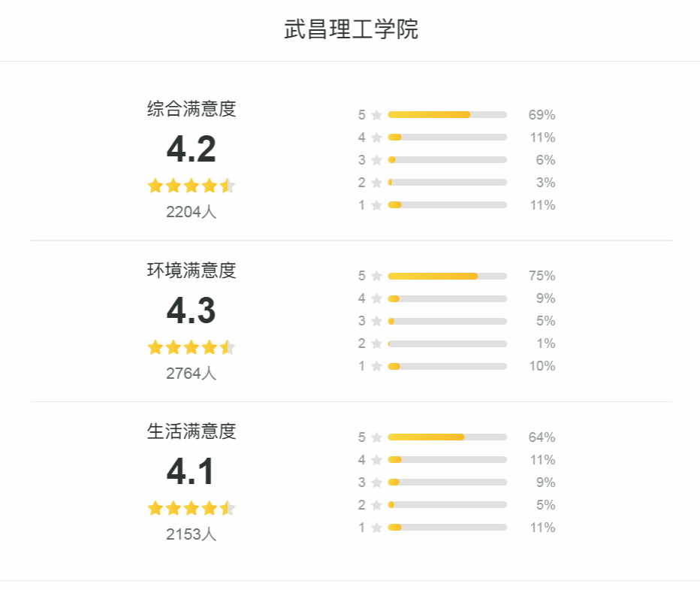Click the 75% five-star bar in 环境满意度
This screenshot has width=700, height=590.
pyautogui.click(x=447, y=276)
